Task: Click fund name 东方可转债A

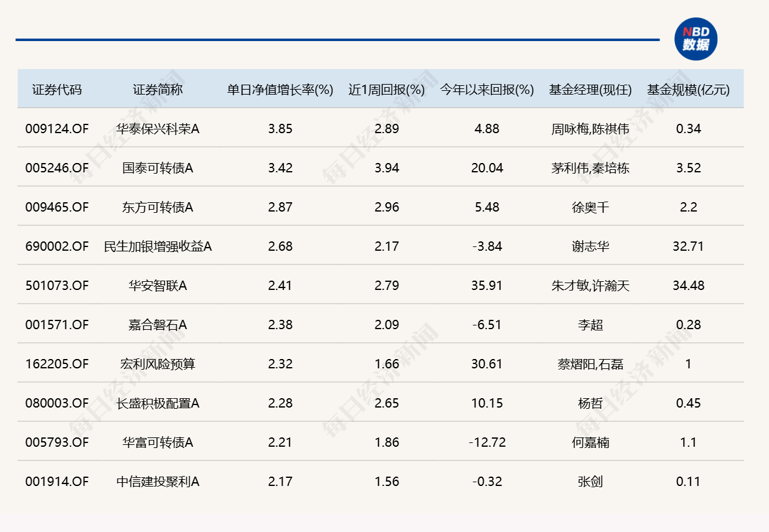Action: tap(158, 207)
